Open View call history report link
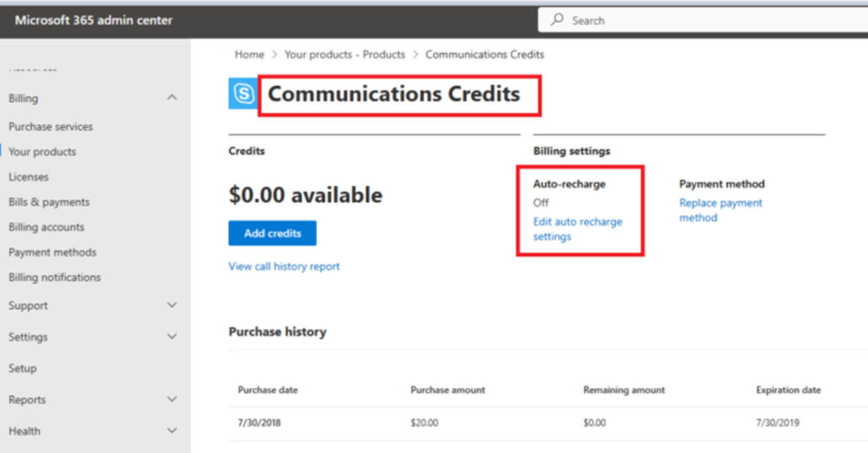 (x=284, y=266)
